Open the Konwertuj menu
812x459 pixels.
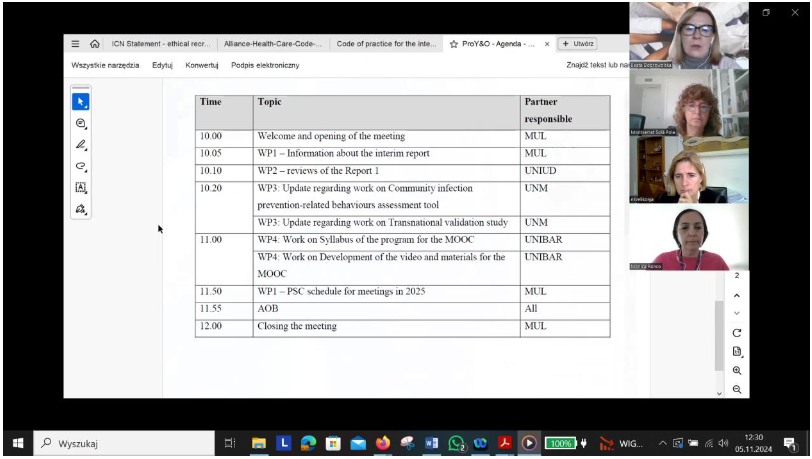click(202, 65)
